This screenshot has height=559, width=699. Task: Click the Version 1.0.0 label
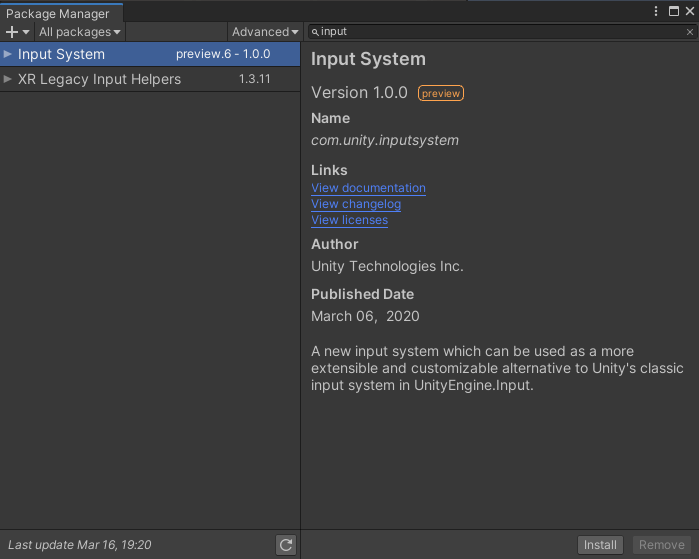point(359,93)
